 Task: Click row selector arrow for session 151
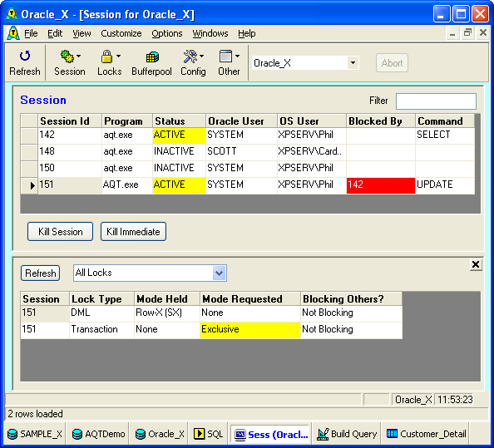tap(29, 185)
